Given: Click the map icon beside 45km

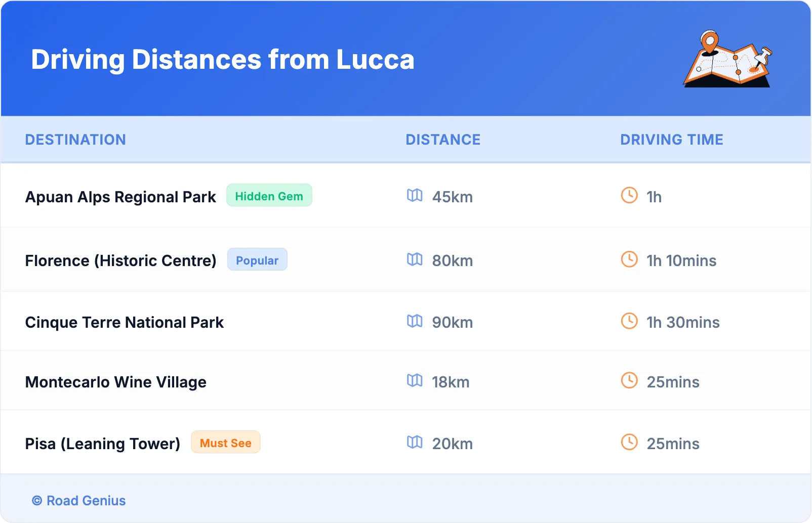Looking at the screenshot, I should (x=415, y=195).
